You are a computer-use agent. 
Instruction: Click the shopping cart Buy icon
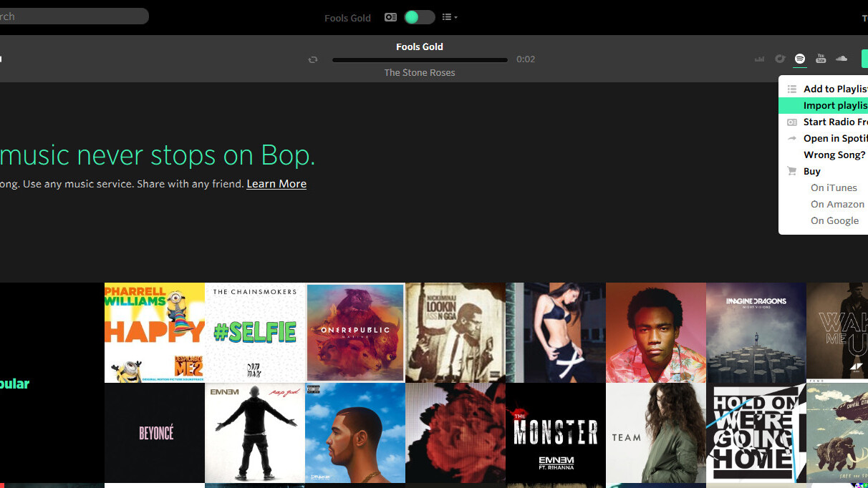pyautogui.click(x=791, y=171)
